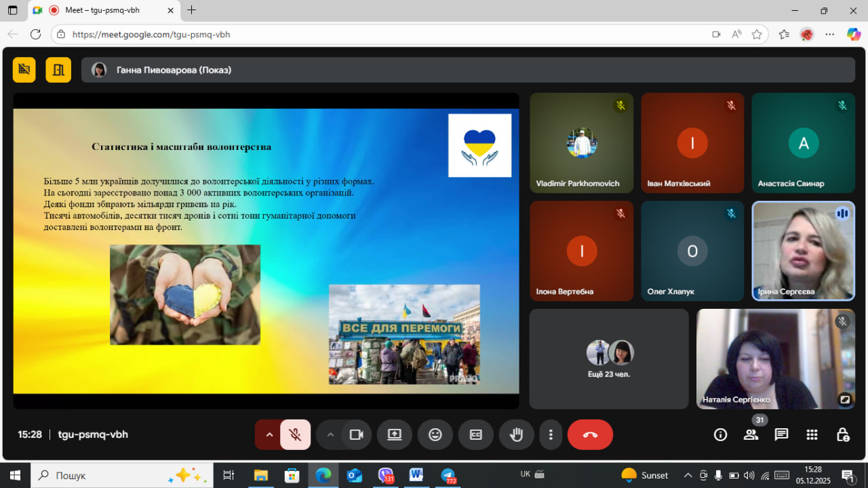Unmute the microphone in Meet
Image resolution: width=868 pixels, height=488 pixels.
click(295, 434)
